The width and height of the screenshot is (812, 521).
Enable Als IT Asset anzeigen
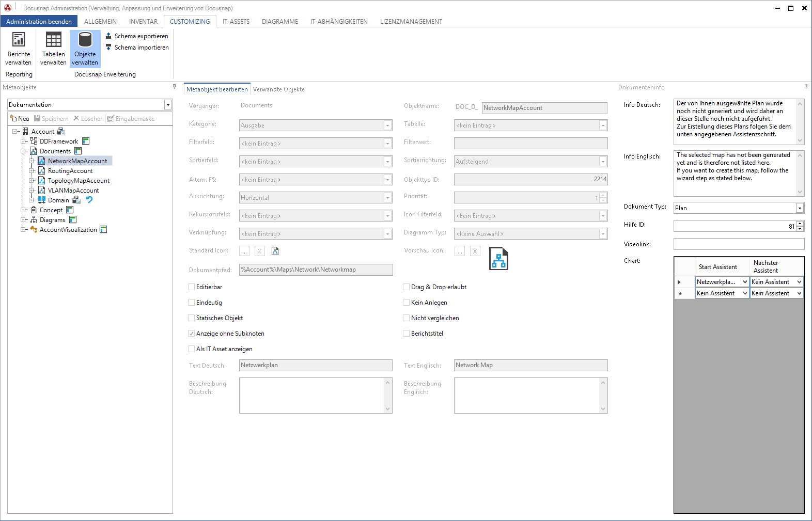pos(192,349)
